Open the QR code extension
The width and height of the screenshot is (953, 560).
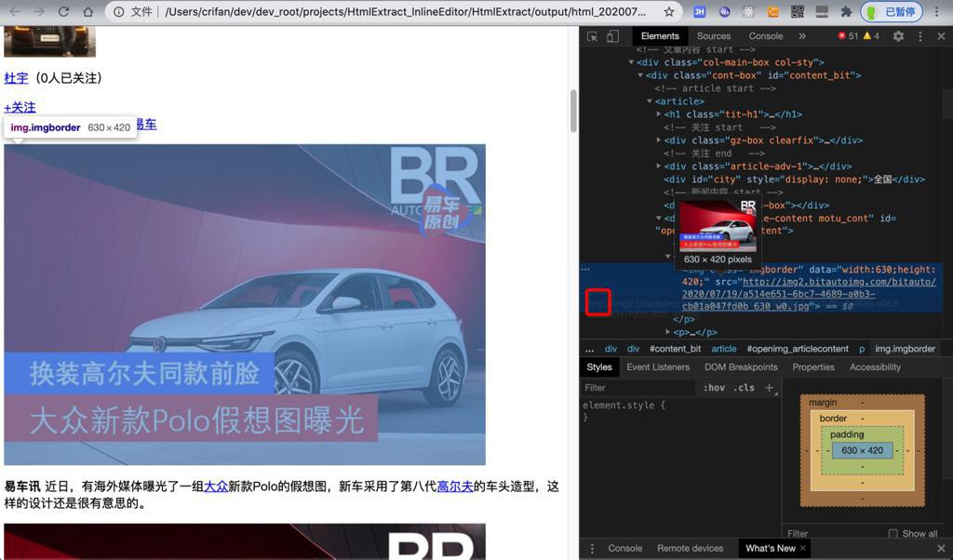(x=798, y=11)
